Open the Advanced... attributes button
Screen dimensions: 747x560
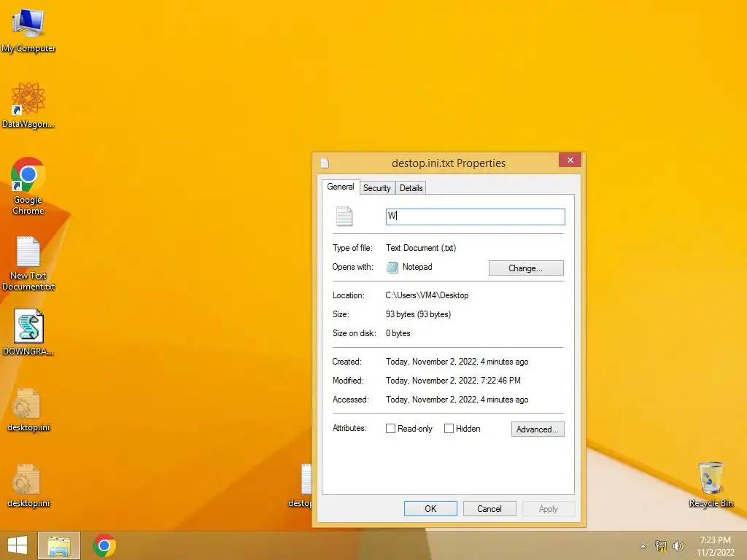point(538,429)
